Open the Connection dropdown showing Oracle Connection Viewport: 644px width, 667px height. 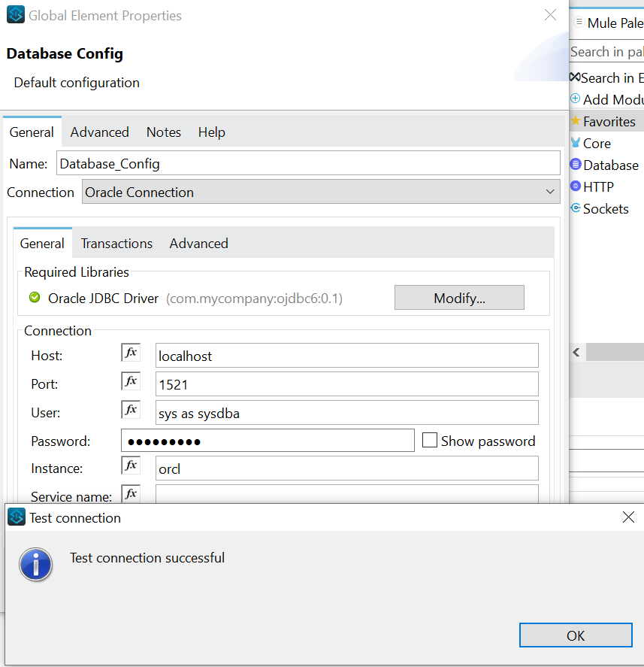tap(321, 192)
